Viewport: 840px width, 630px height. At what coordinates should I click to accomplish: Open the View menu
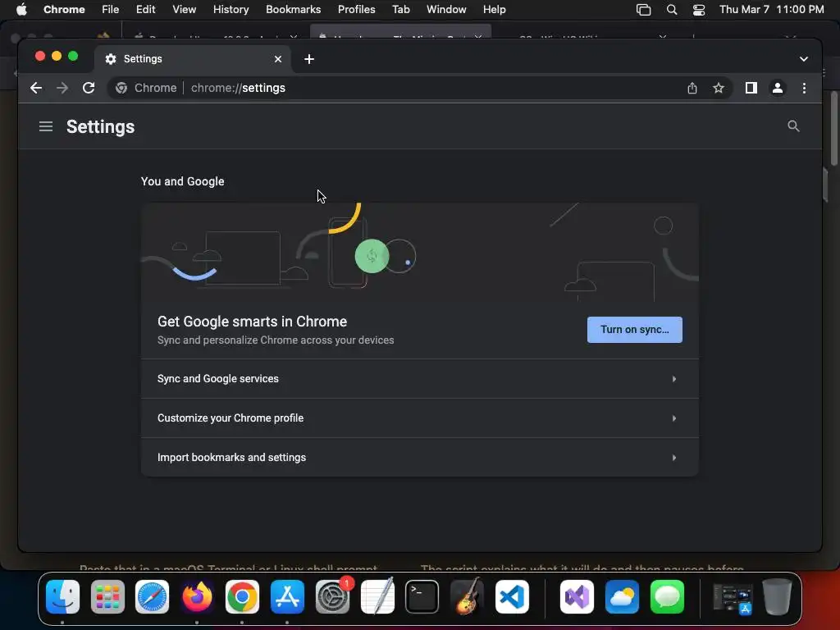coord(184,10)
